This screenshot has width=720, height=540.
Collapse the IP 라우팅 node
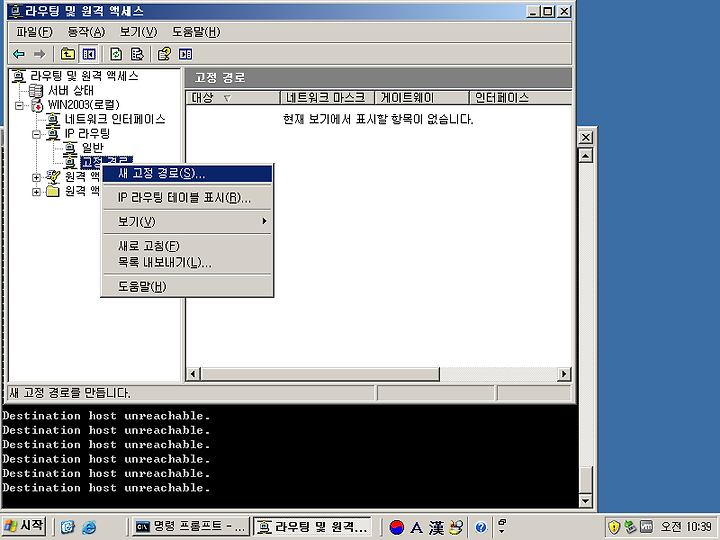[36, 134]
